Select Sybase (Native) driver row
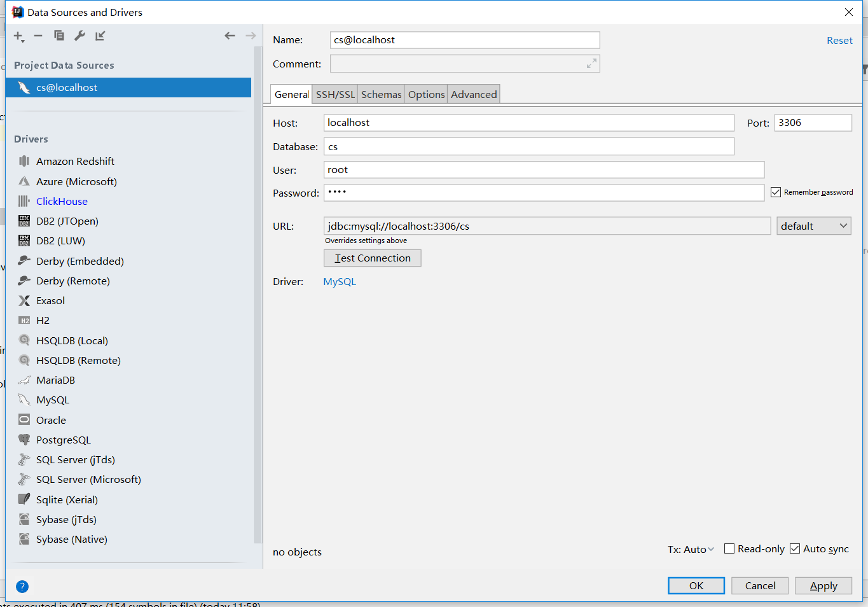The width and height of the screenshot is (868, 607). tap(128, 539)
